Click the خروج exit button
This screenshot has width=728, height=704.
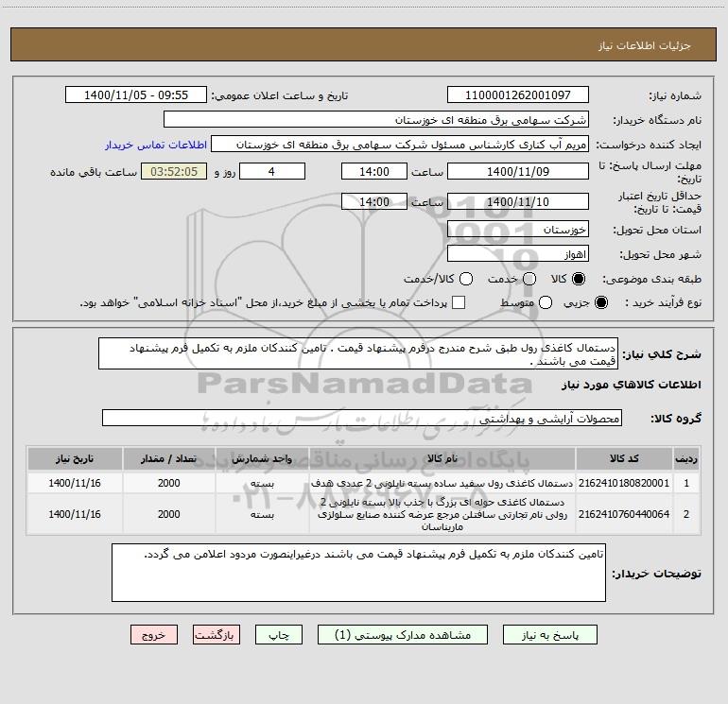[154, 634]
